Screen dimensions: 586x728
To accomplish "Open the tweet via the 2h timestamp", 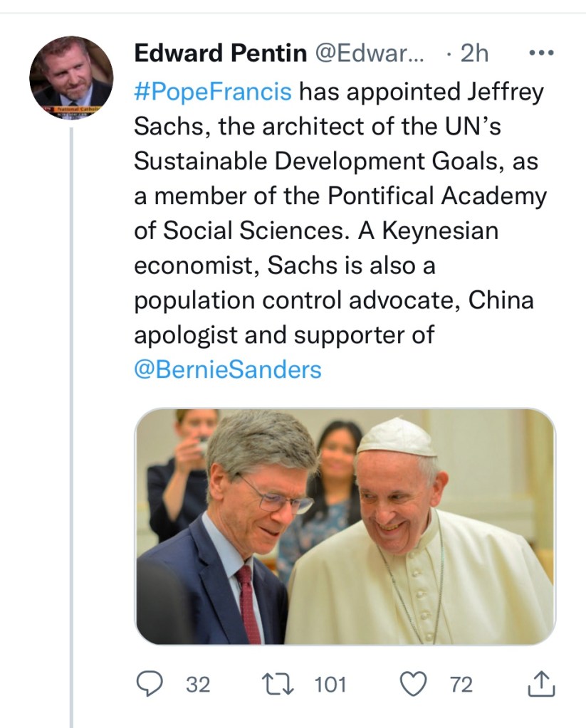I will (x=473, y=53).
